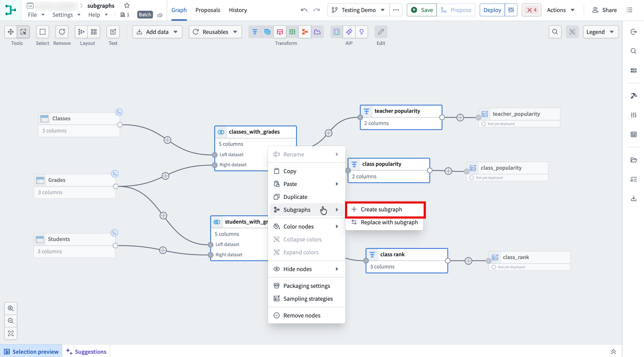This screenshot has height=357, width=644.
Task: Open the right sidebar build hammer icon
Action: pos(633,96)
